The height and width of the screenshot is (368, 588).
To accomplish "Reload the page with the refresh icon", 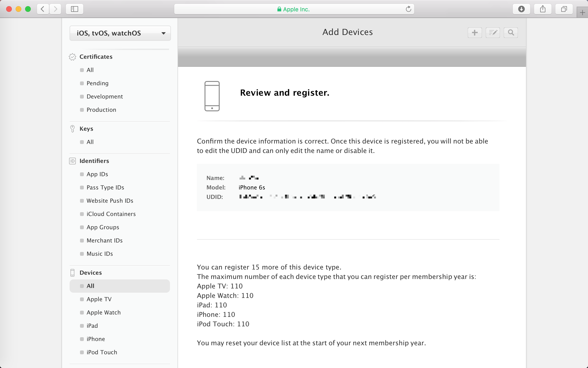I will pos(408,9).
